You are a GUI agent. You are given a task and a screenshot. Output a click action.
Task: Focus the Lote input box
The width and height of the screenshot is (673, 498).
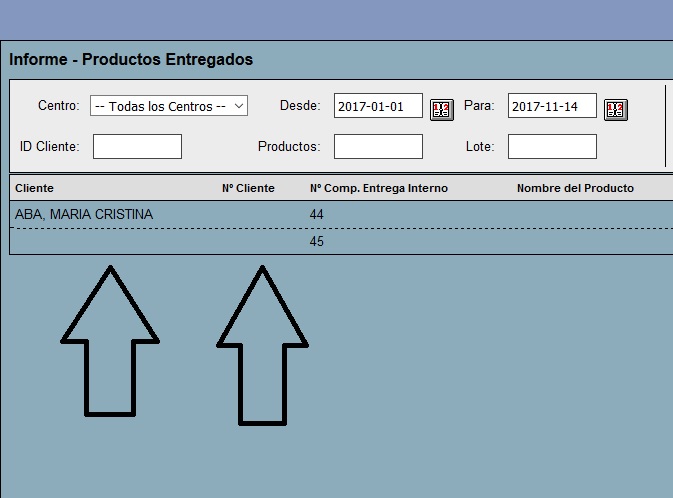(552, 146)
